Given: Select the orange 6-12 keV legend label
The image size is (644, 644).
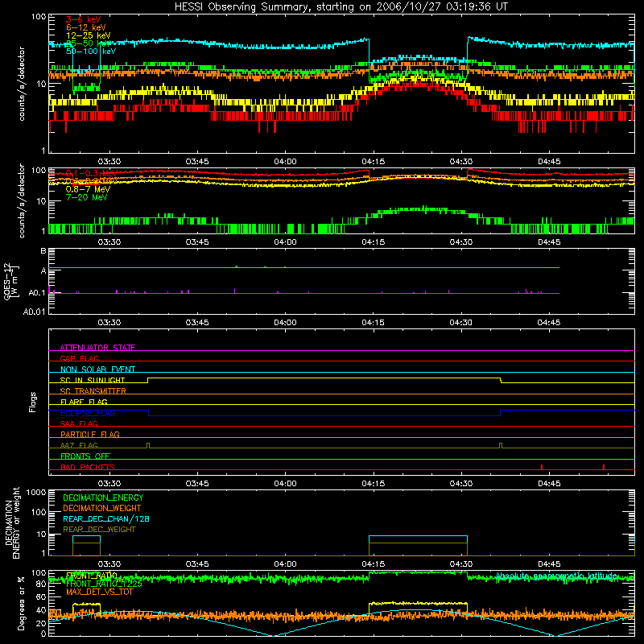Looking at the screenshot, I should 86,27.
